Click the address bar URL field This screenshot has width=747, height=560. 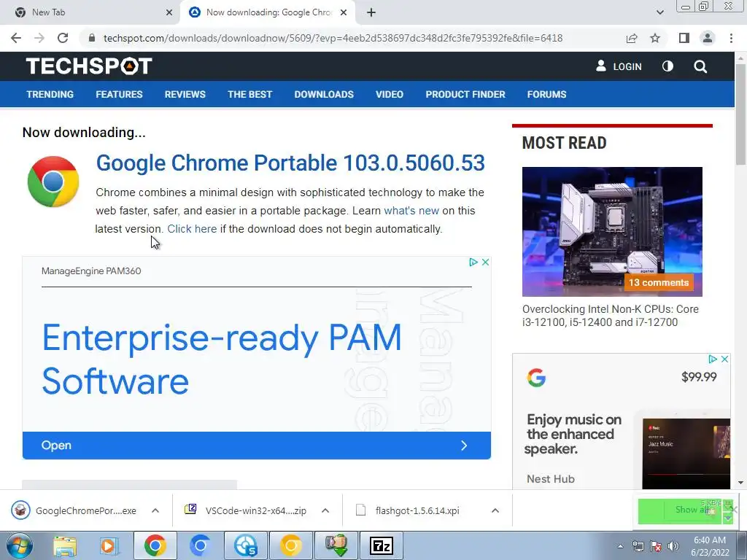point(333,38)
